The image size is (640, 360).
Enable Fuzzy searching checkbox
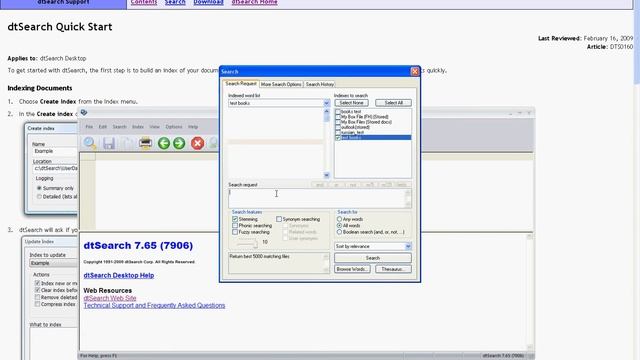[235, 232]
